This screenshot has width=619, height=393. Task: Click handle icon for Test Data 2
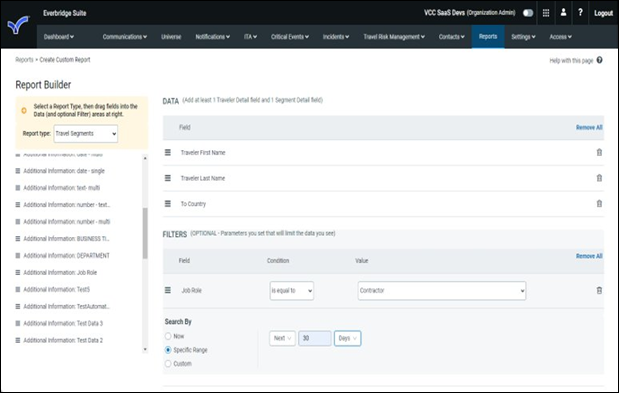[x=18, y=341]
